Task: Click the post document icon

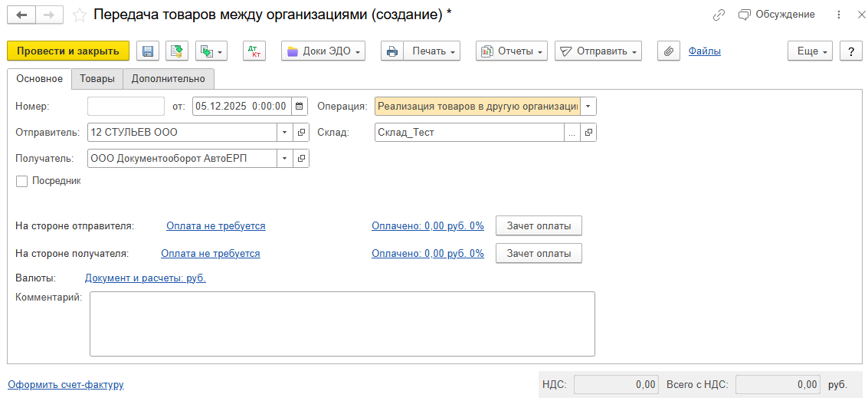Action: point(177,51)
